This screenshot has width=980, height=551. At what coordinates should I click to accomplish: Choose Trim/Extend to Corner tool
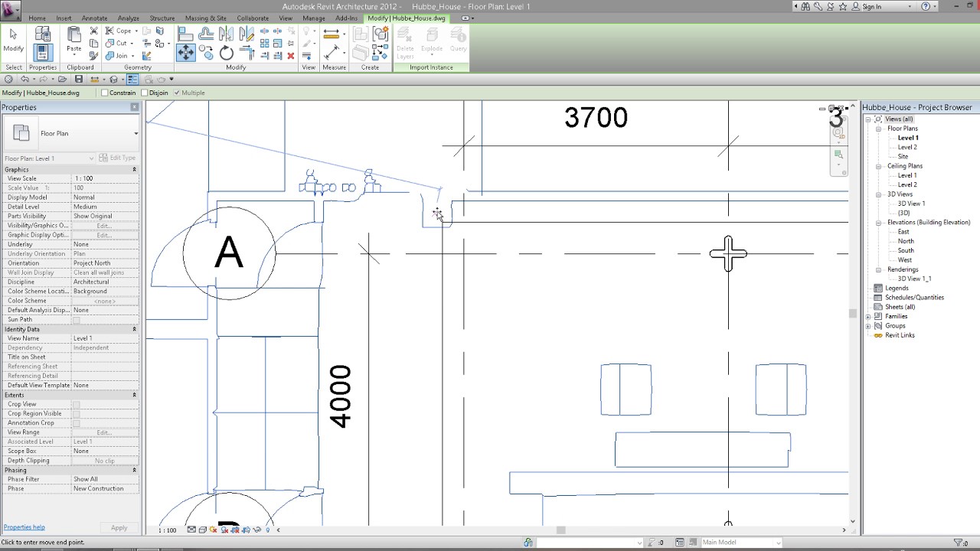click(x=246, y=52)
